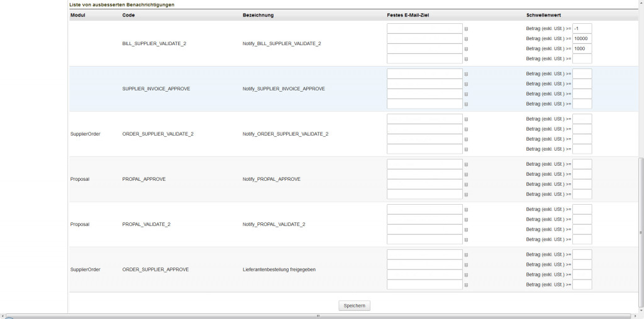644x319 pixels.
Task: Click first help icon in ORDER_SUPPLIER_VALIDATE_2 row
Action: 466,119
